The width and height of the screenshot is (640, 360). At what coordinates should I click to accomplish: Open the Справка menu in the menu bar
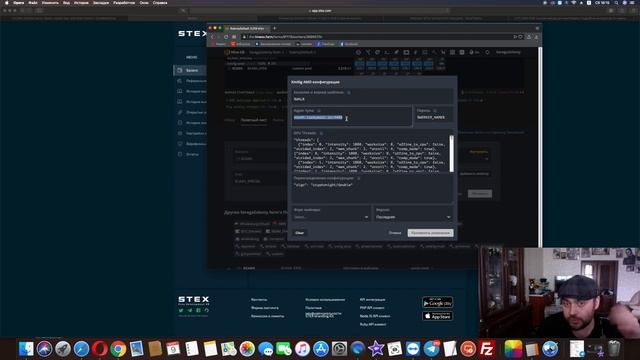[160, 2]
